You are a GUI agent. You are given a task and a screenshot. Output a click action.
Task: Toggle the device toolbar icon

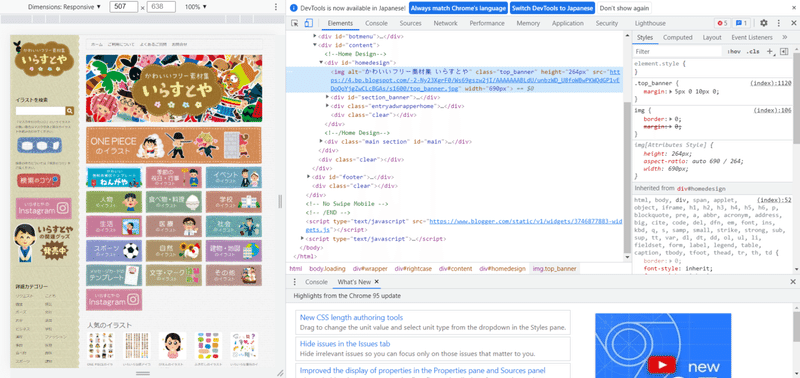coord(308,23)
